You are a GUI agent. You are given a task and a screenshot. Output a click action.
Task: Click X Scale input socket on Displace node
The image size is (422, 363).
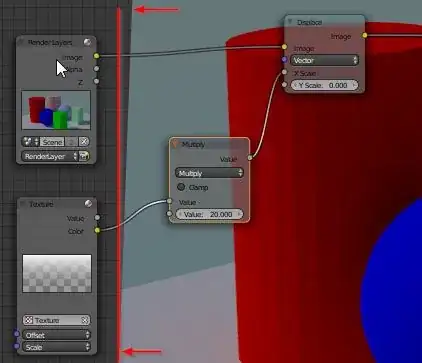(x=284, y=72)
